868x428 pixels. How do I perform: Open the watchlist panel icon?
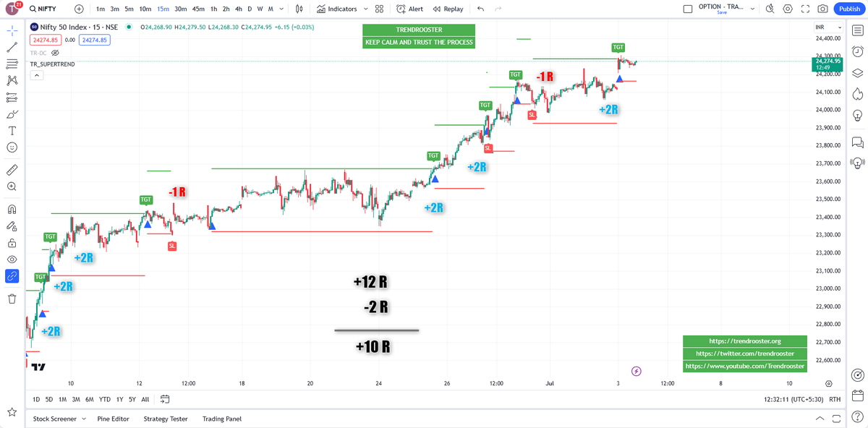coord(857,31)
